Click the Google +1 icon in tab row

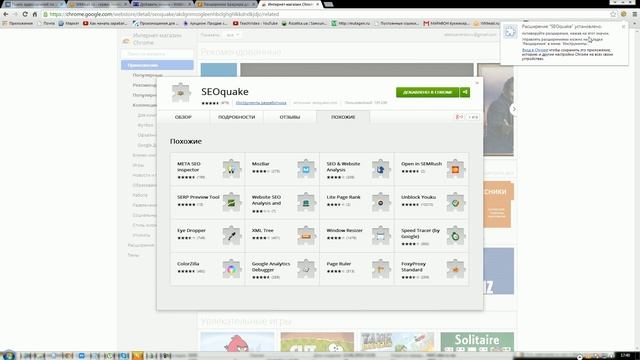(x=459, y=117)
